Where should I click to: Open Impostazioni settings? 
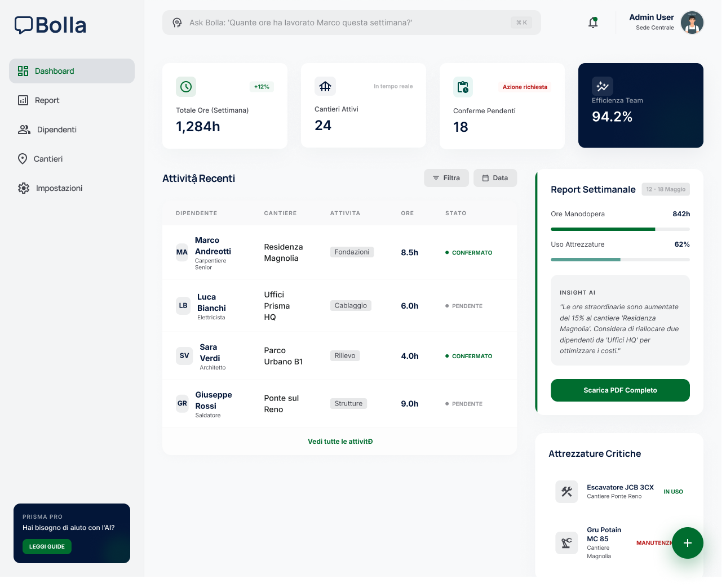tap(72, 188)
